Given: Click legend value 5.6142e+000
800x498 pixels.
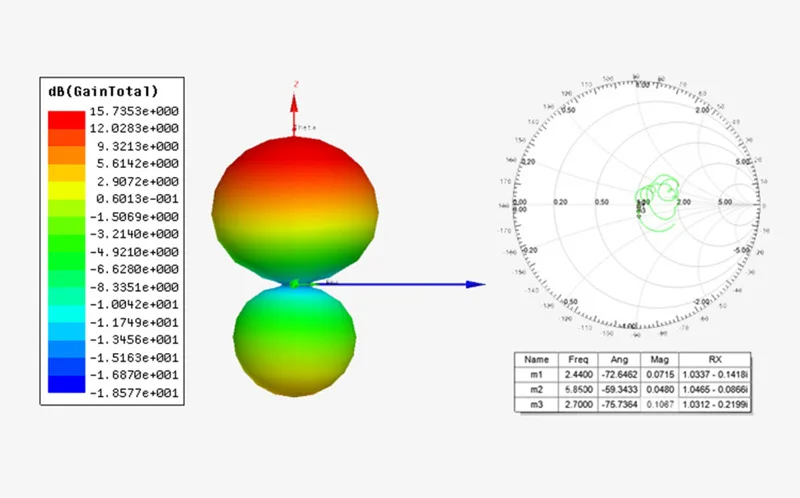Looking at the screenshot, I should click(x=138, y=163).
